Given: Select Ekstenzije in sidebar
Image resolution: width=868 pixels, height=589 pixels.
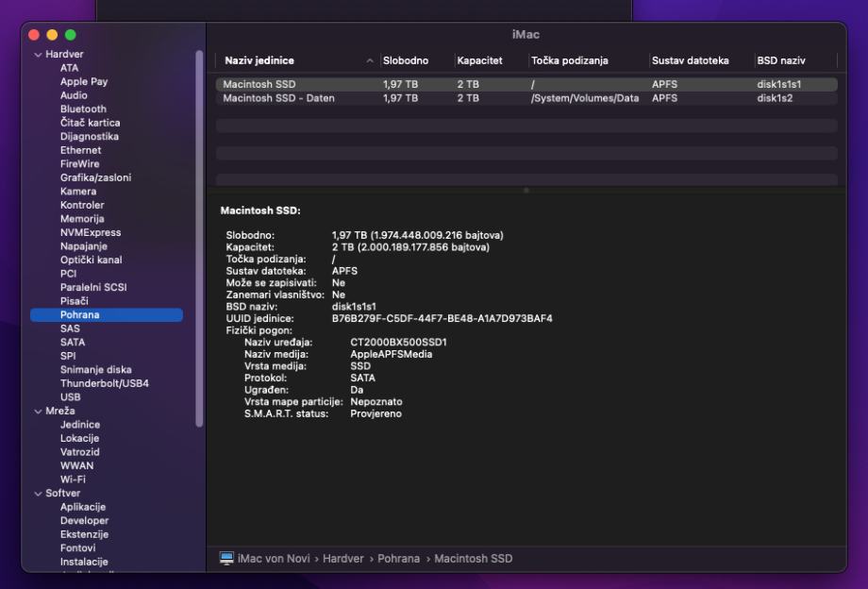Looking at the screenshot, I should (84, 534).
